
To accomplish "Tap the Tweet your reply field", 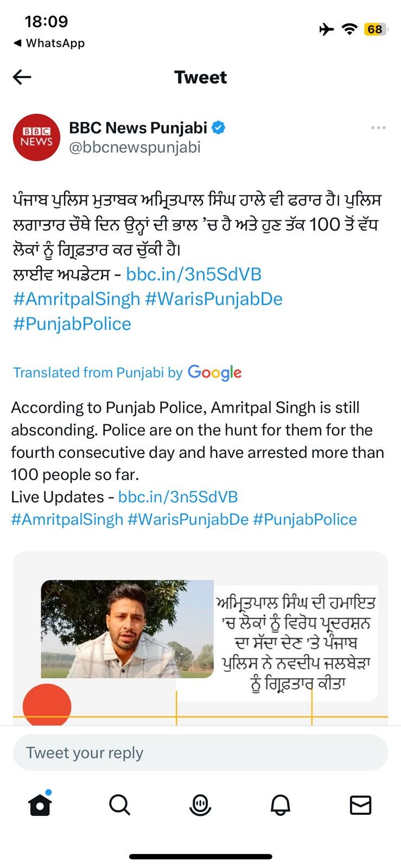I will [200, 752].
